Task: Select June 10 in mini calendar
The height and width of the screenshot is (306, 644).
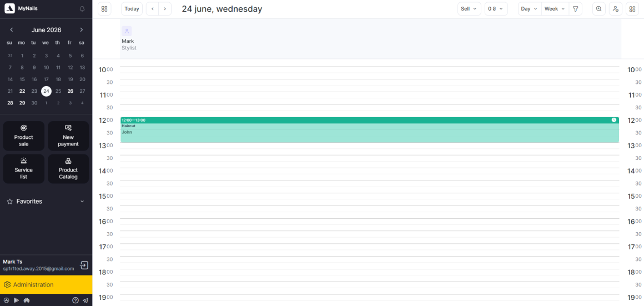Action: [x=47, y=67]
